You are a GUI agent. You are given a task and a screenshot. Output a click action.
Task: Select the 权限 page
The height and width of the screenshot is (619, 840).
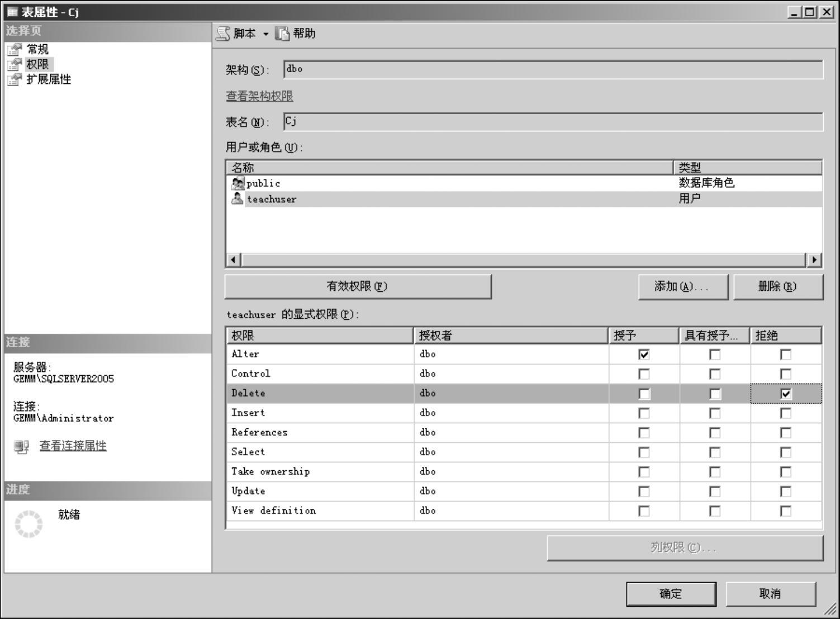tap(37, 64)
